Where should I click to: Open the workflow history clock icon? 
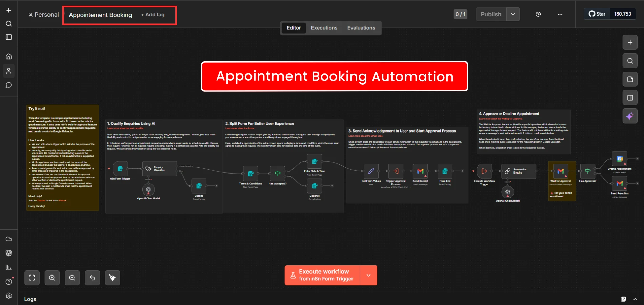538,14
